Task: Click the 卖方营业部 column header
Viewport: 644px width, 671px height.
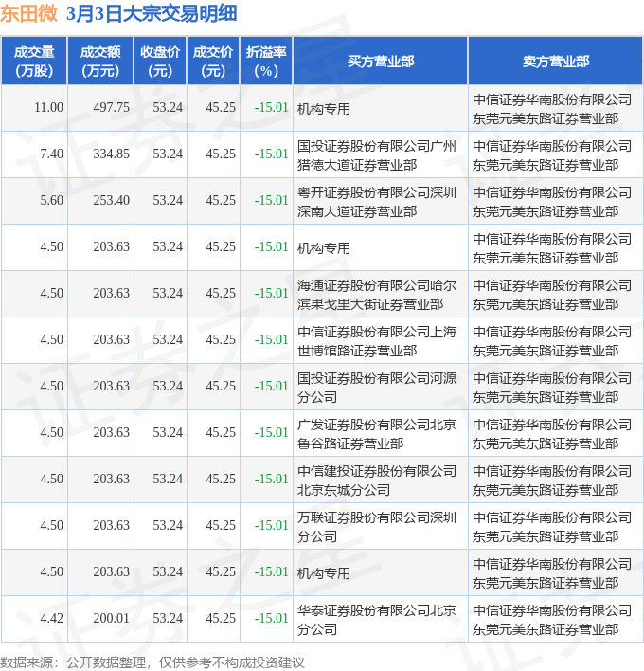Action: click(x=556, y=62)
